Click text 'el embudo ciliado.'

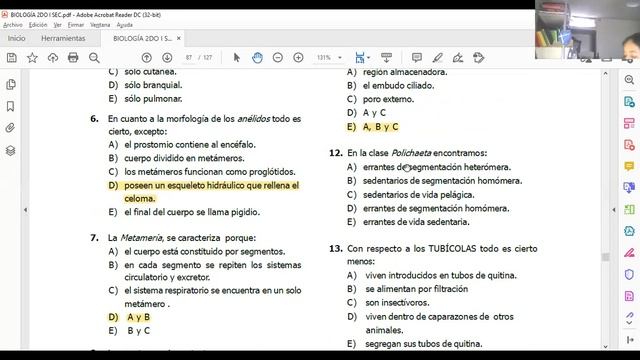coord(398,86)
